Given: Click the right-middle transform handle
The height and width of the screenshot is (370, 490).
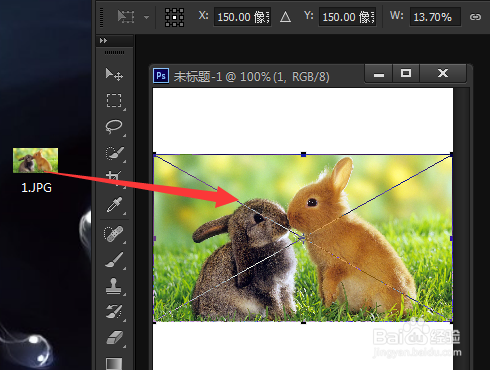Looking at the screenshot, I should 451,238.
